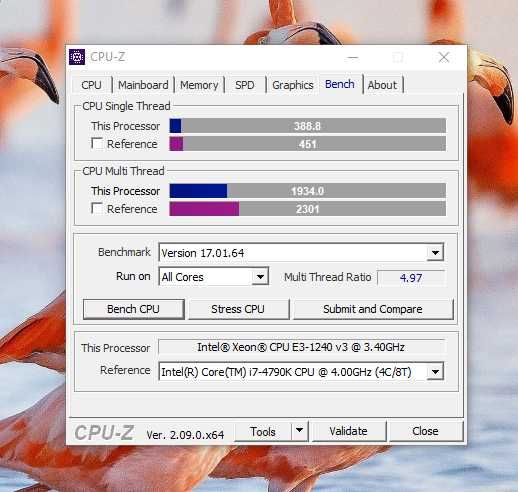Click the Bench CPU button
Viewport: 518px width, 492px height.
point(133,309)
